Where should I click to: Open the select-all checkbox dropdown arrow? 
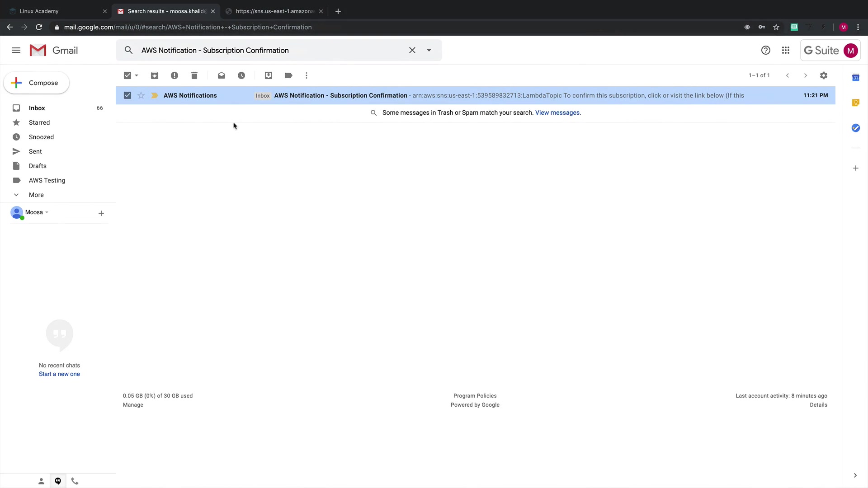137,75
